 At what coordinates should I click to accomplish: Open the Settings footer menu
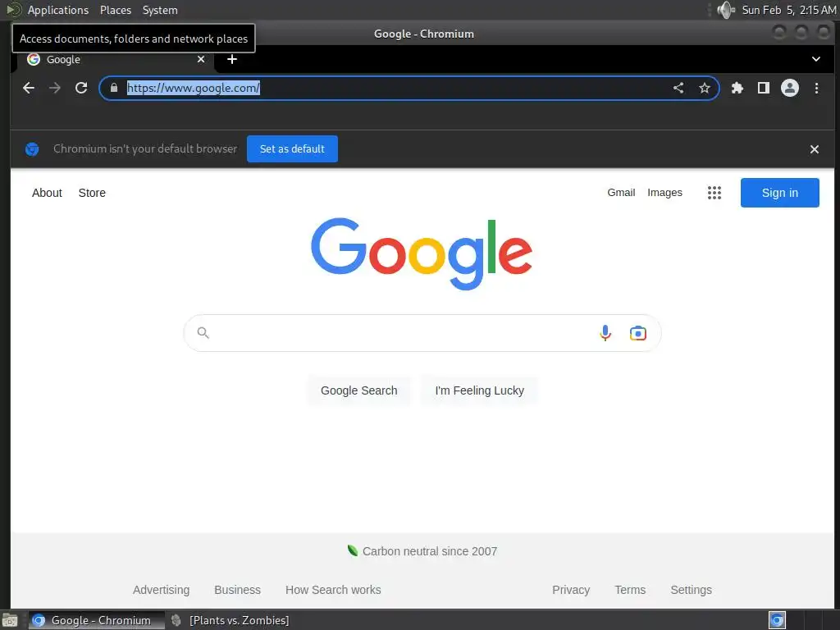[x=691, y=590]
